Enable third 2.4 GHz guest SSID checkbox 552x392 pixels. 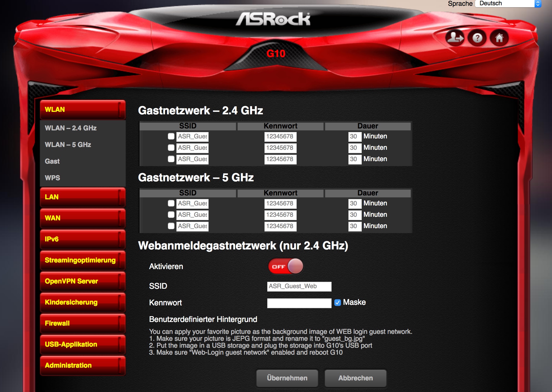click(171, 159)
